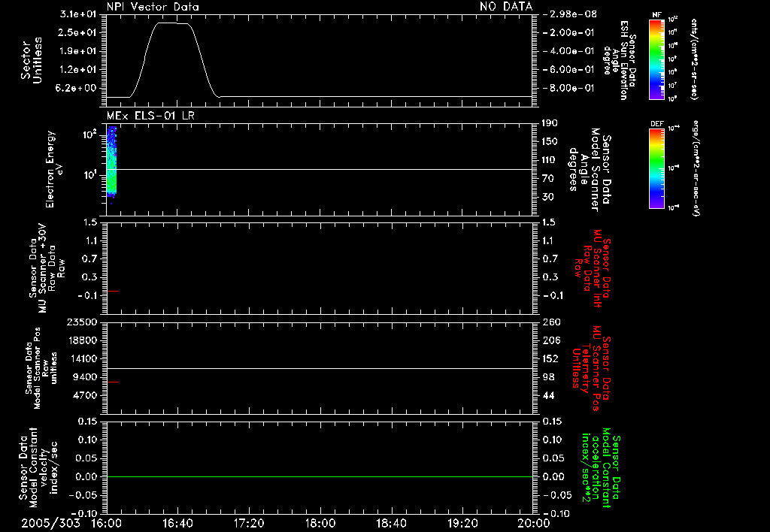This screenshot has width=770, height=532.
Task: Click the 19:20 time axis label
Action: point(462,523)
